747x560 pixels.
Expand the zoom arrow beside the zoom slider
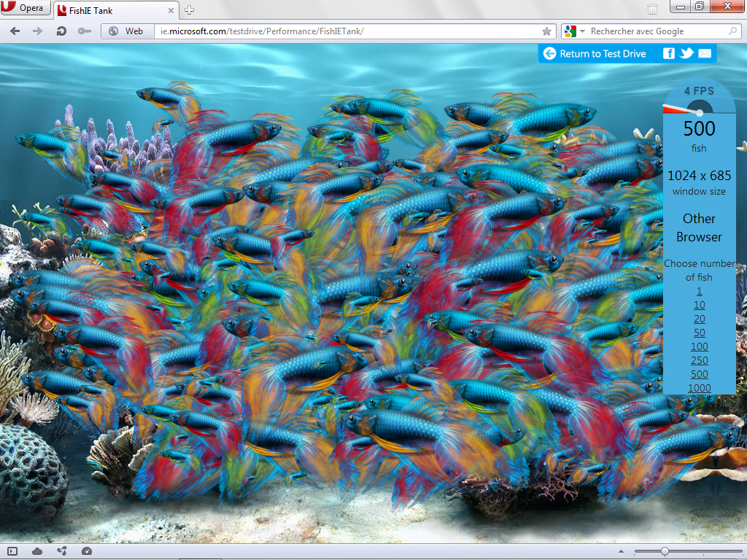pyautogui.click(x=621, y=551)
